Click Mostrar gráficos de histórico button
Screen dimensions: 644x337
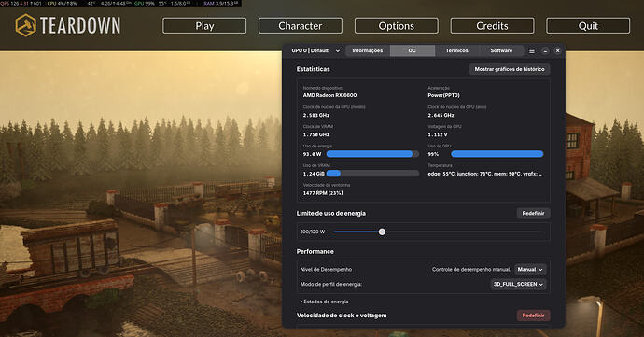pyautogui.click(x=510, y=69)
